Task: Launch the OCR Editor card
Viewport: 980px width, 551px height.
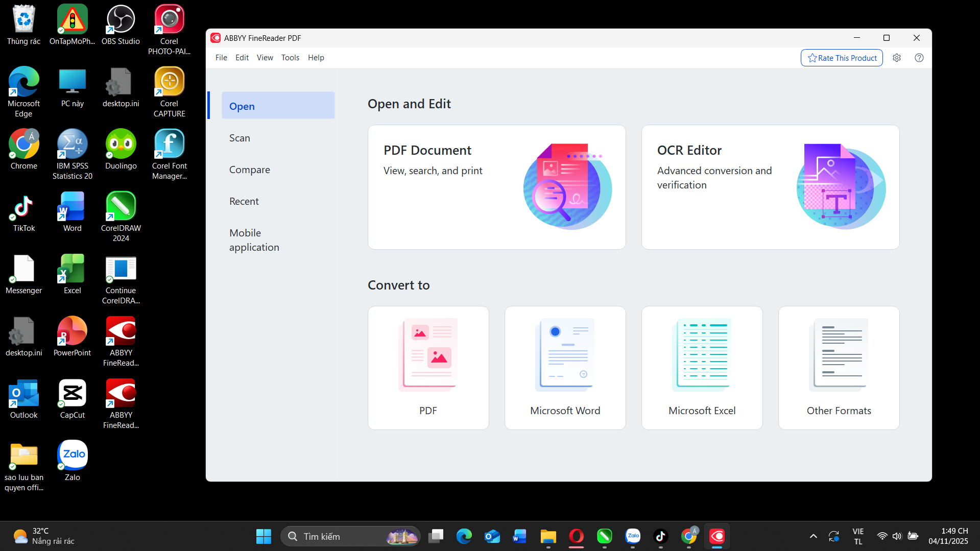Action: [770, 187]
